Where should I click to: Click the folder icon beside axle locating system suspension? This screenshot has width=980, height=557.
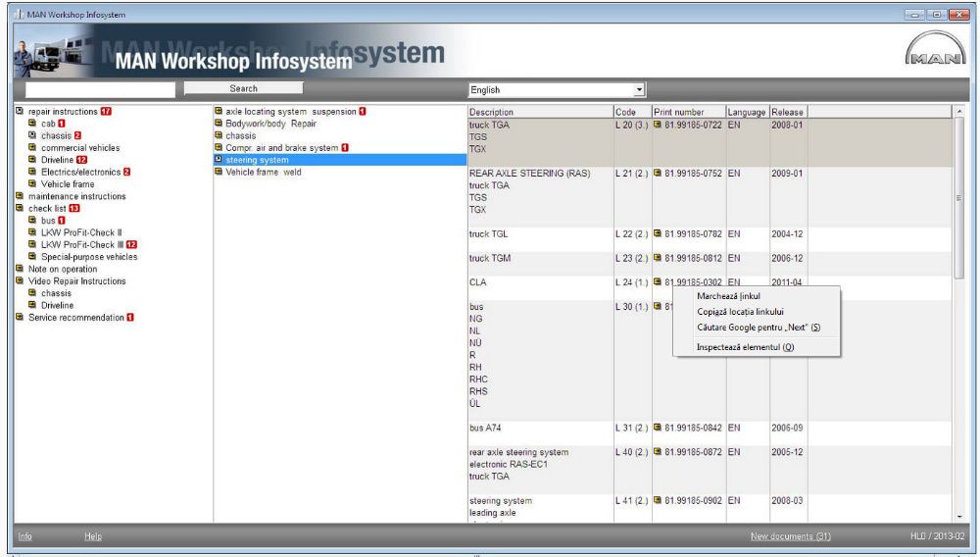click(219, 111)
